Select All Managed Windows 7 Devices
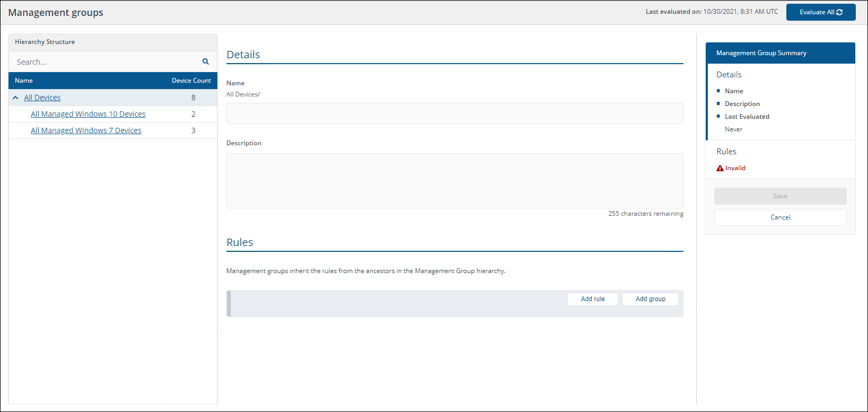Viewport: 868px width, 412px height. 86,130
